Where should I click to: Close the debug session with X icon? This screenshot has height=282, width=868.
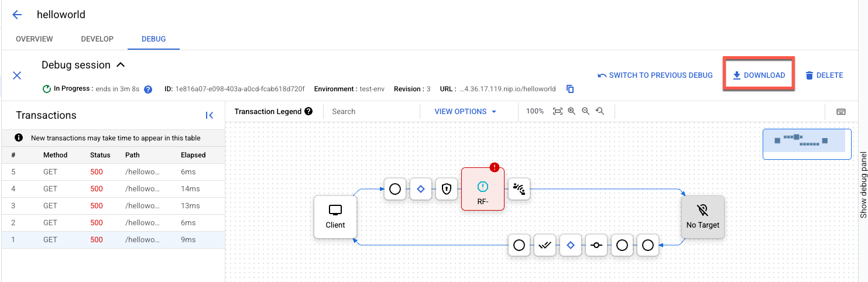coord(17,75)
